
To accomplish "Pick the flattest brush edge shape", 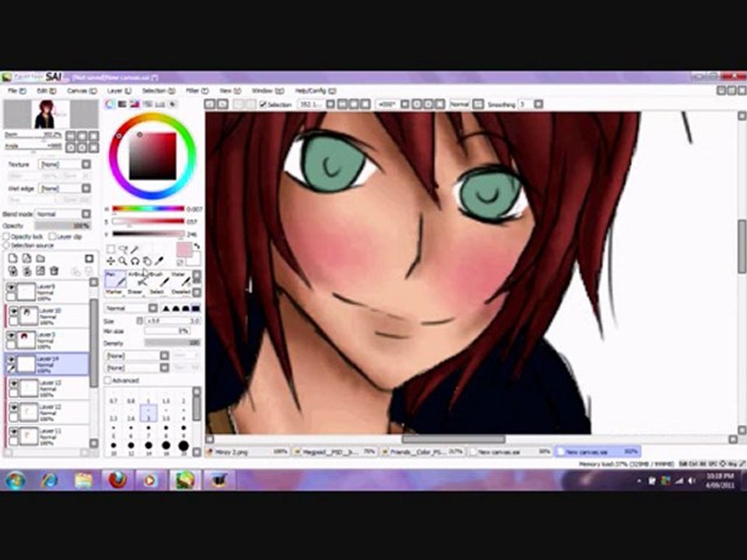I will 195,309.
